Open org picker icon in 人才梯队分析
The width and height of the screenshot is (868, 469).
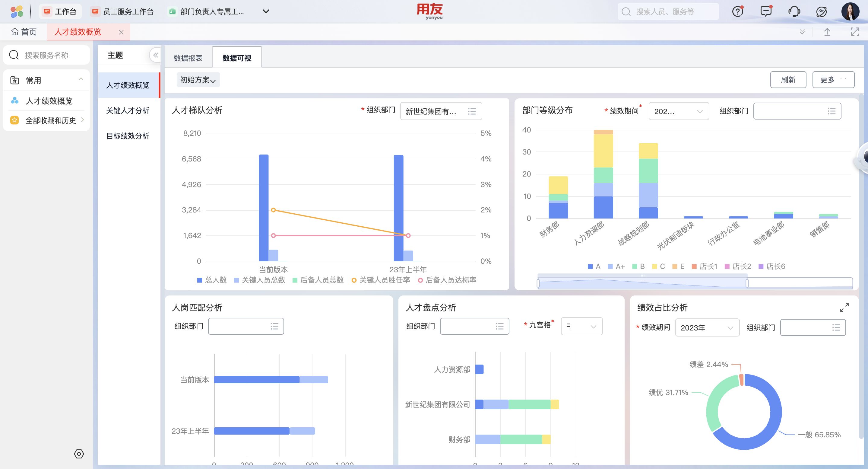coord(472,111)
